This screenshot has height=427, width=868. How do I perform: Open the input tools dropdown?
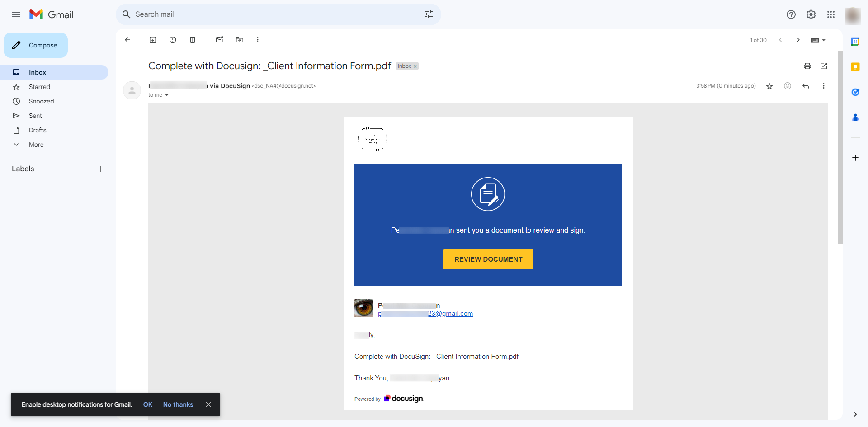[818, 40]
